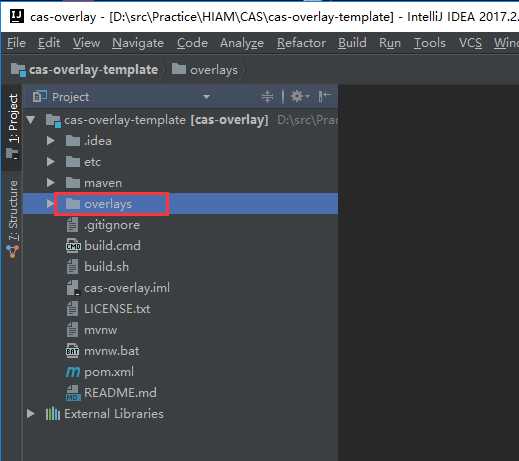Expand the .idea folder
This screenshot has width=519, height=461.
[x=50, y=141]
